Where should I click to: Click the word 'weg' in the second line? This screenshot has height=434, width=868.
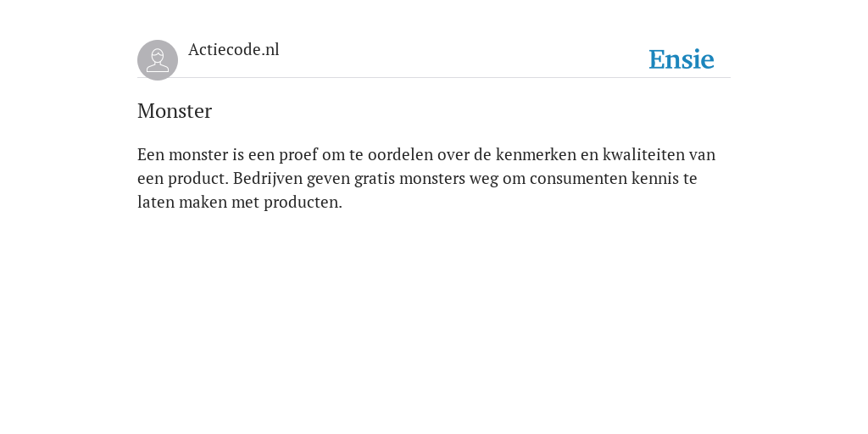[x=484, y=181]
